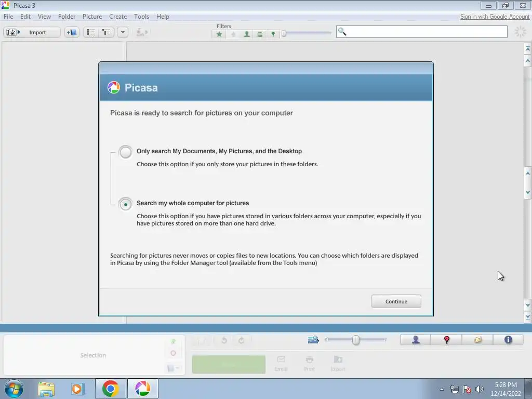Open the Picture menu
532x399 pixels.
(92, 16)
